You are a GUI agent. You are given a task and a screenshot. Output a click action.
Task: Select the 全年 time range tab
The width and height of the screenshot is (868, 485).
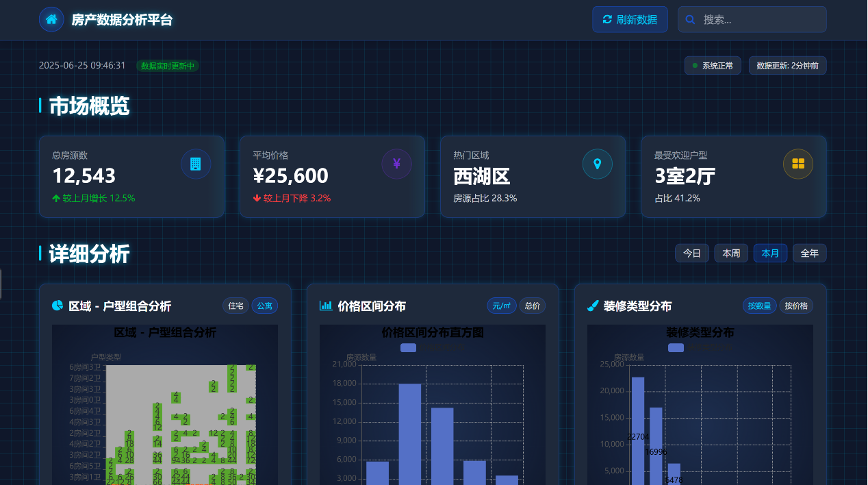tap(810, 253)
